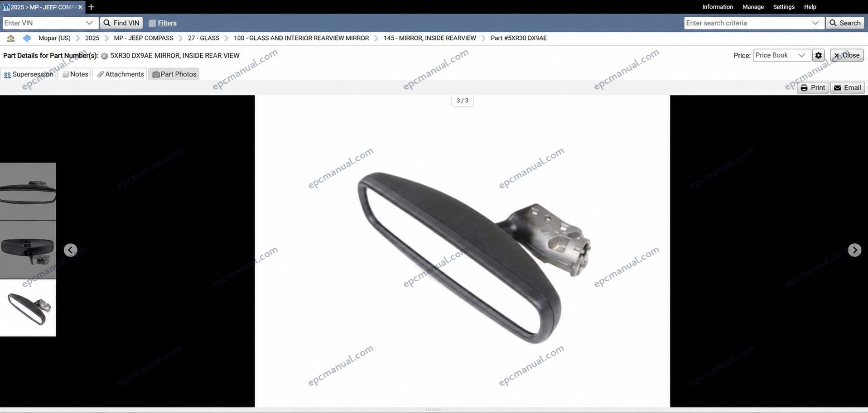Image resolution: width=868 pixels, height=413 pixels.
Task: Switch to the Supersession tab
Action: pyautogui.click(x=29, y=74)
